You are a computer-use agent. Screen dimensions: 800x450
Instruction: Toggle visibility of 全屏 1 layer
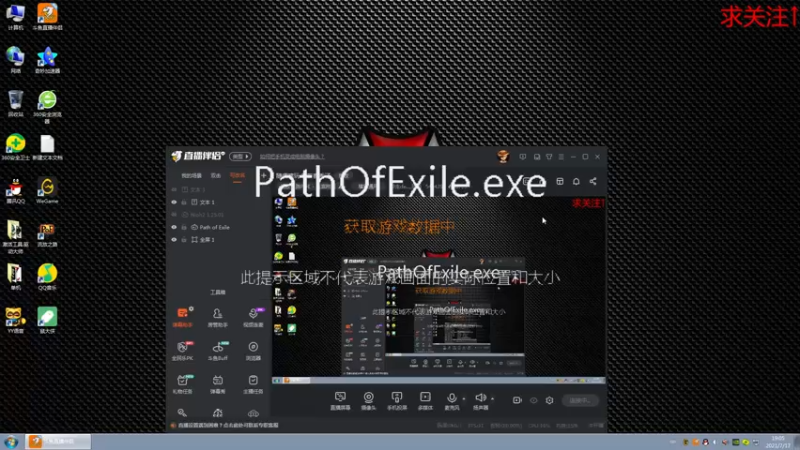coord(174,239)
